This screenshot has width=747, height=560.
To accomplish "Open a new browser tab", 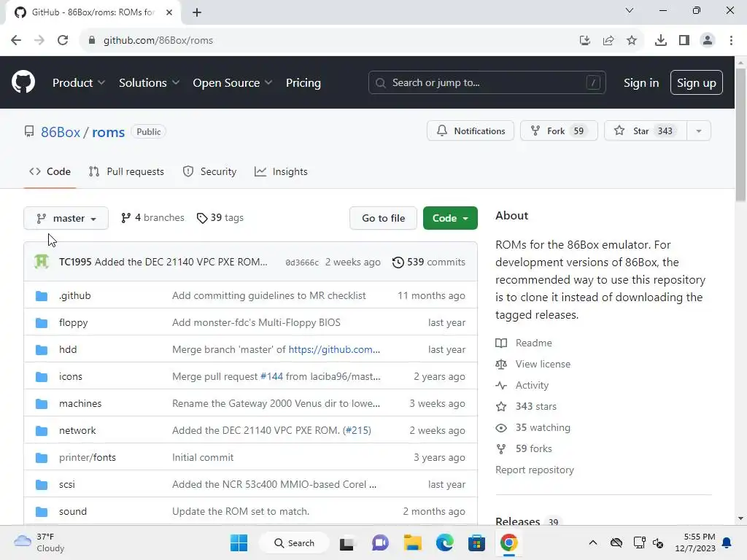I will [x=197, y=12].
